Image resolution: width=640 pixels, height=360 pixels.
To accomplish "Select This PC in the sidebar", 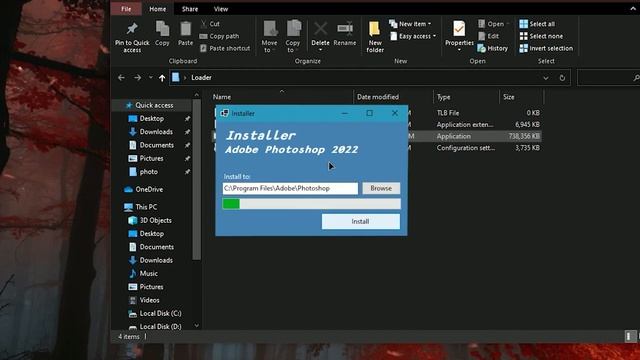I will [x=146, y=207].
